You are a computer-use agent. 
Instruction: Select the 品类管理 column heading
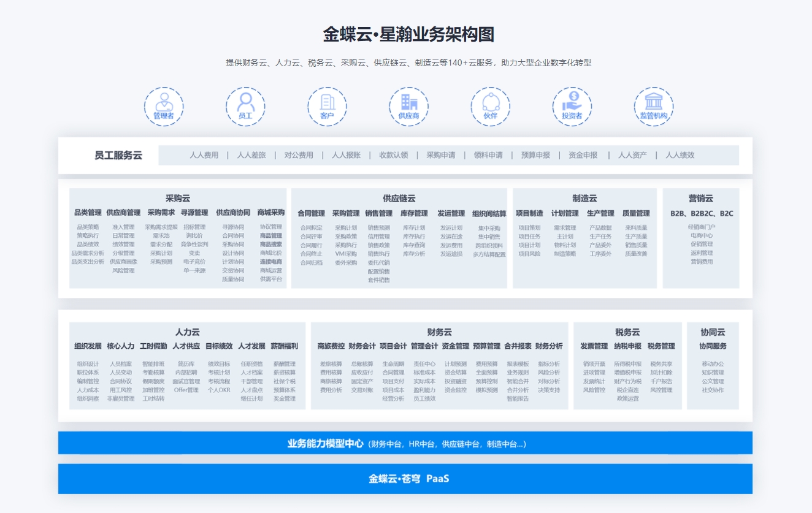point(88,213)
